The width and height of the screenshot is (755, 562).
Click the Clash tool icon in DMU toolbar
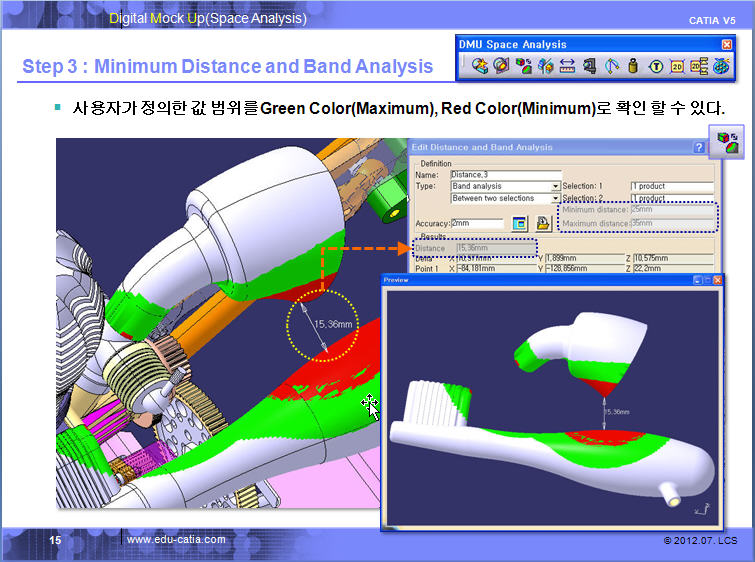point(480,66)
